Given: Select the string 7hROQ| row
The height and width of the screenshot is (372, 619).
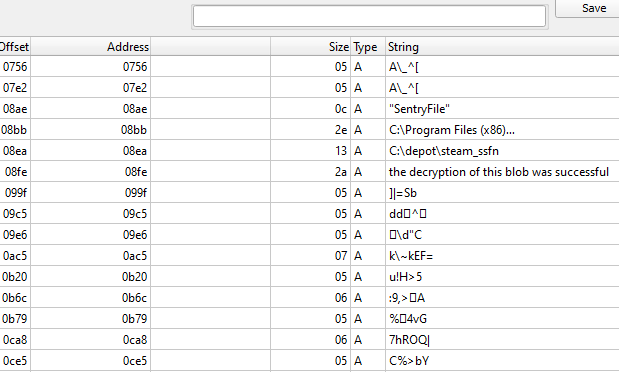Looking at the screenshot, I should (x=310, y=339).
